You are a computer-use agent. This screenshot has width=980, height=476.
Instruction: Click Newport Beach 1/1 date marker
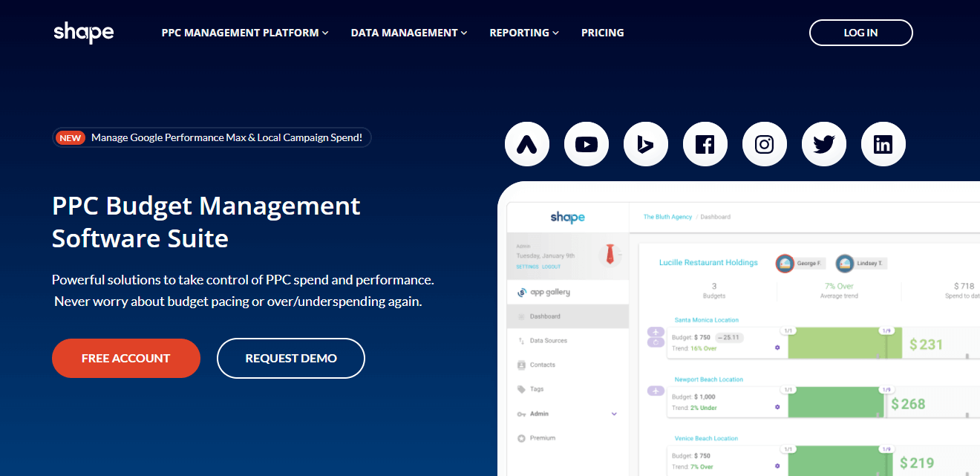[788, 389]
